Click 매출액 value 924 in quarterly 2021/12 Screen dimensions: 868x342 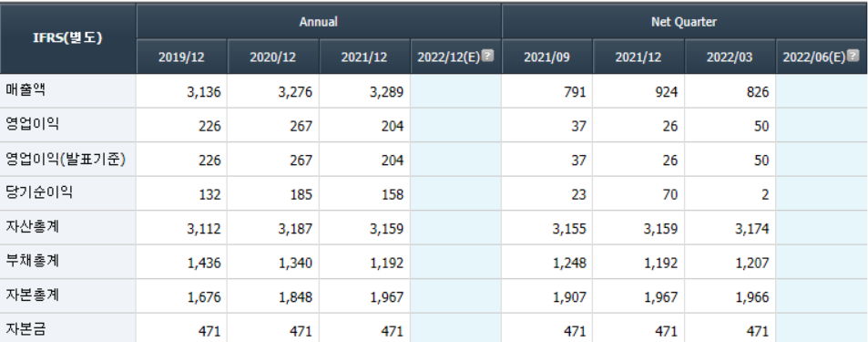(666, 92)
